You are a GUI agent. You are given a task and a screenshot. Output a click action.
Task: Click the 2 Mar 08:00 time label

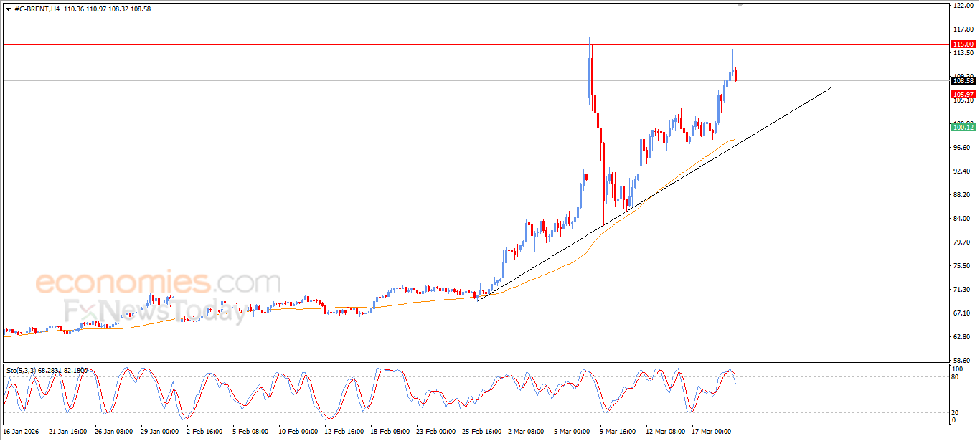point(526,432)
